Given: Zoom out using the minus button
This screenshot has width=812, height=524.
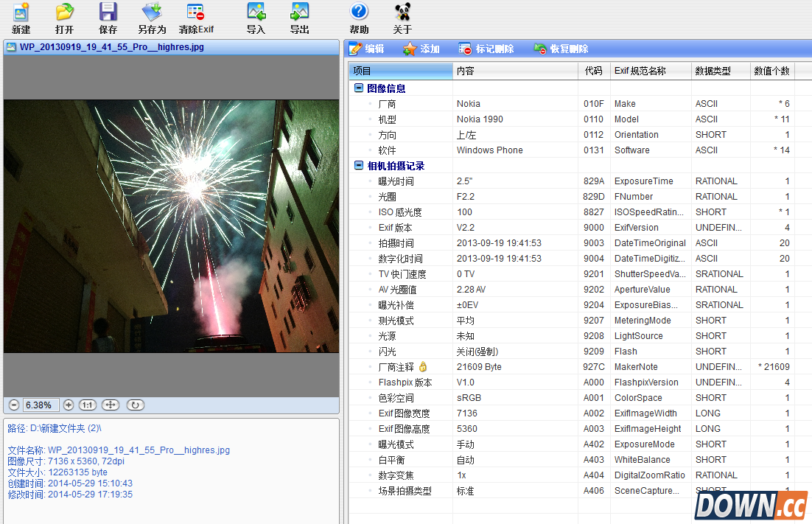Looking at the screenshot, I should tap(13, 405).
